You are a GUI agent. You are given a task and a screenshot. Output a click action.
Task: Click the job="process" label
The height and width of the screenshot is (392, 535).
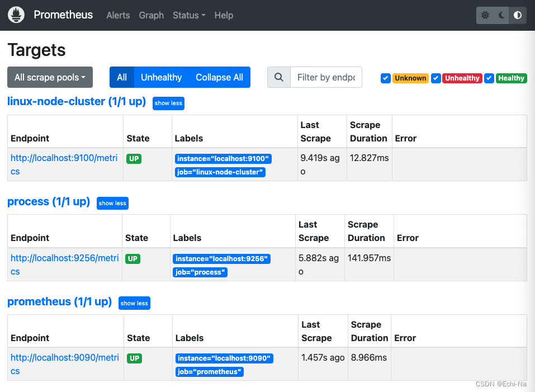coord(200,272)
